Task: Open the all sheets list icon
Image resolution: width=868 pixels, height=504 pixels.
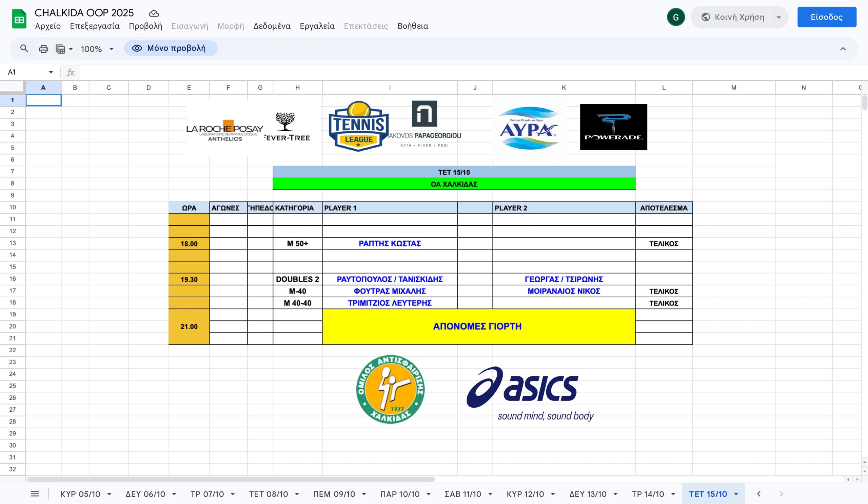Action: click(35, 494)
